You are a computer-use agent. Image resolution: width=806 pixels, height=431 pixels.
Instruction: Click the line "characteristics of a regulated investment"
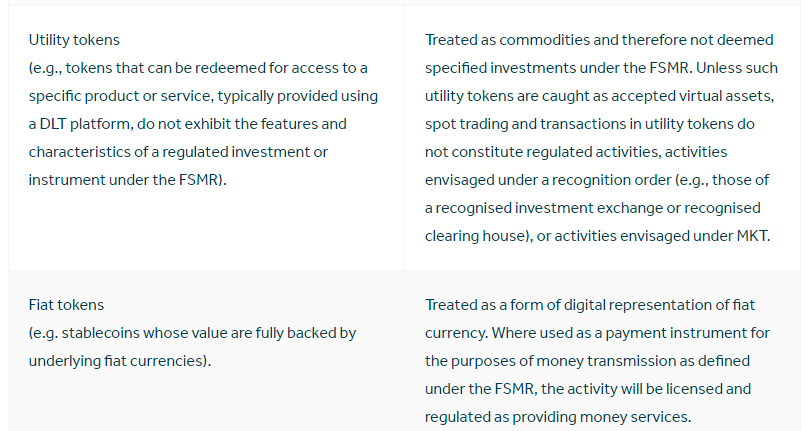[x=178, y=152]
